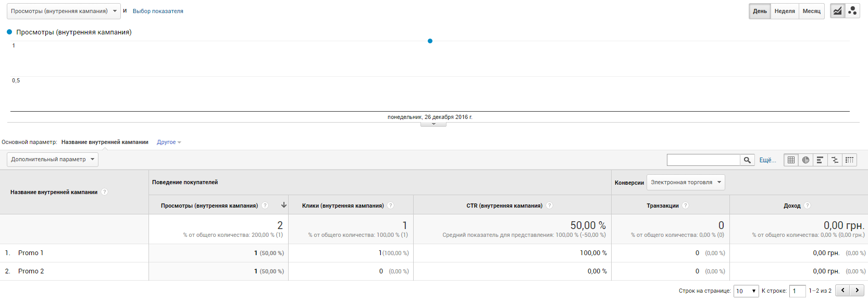Select the line chart icon
The image size is (868, 300).
point(837,11)
